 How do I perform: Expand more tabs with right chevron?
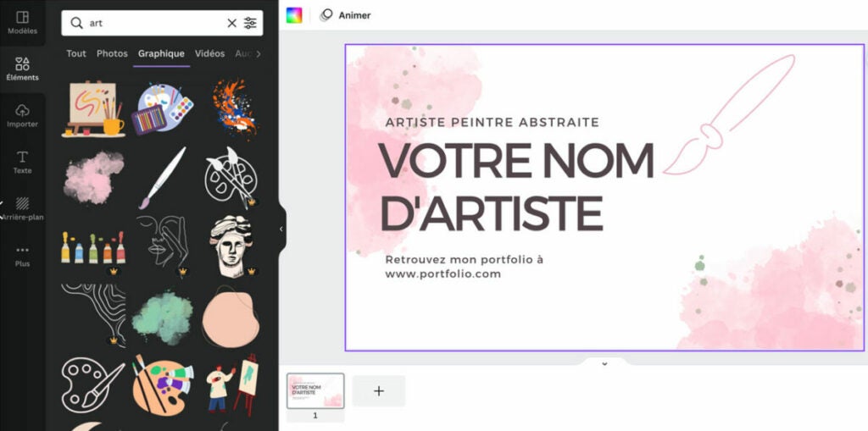coord(258,53)
